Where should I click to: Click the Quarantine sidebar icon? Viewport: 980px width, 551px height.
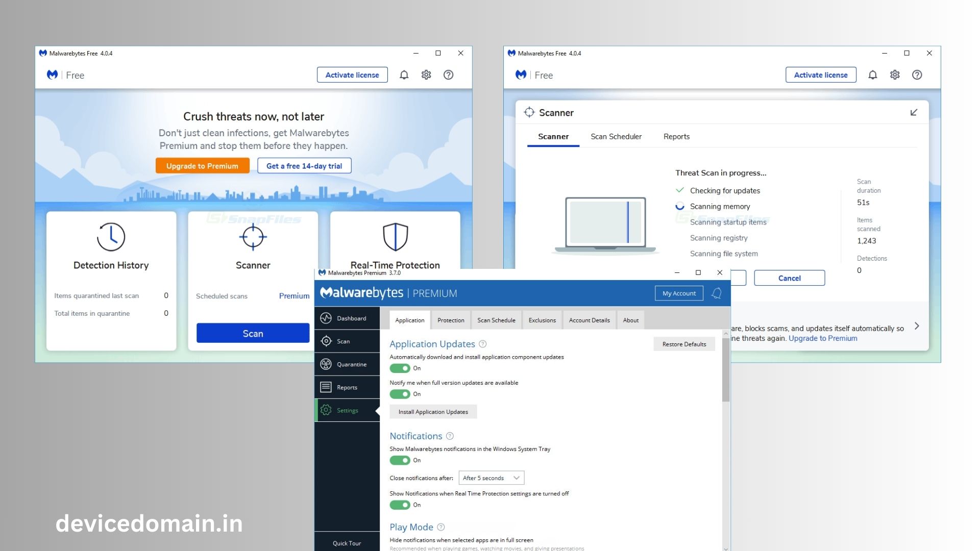[326, 364]
